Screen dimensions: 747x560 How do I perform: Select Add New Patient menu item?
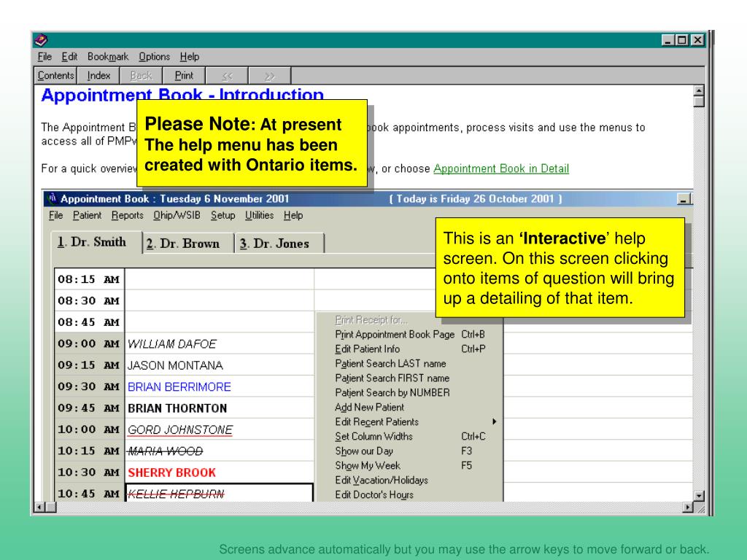[410, 407]
